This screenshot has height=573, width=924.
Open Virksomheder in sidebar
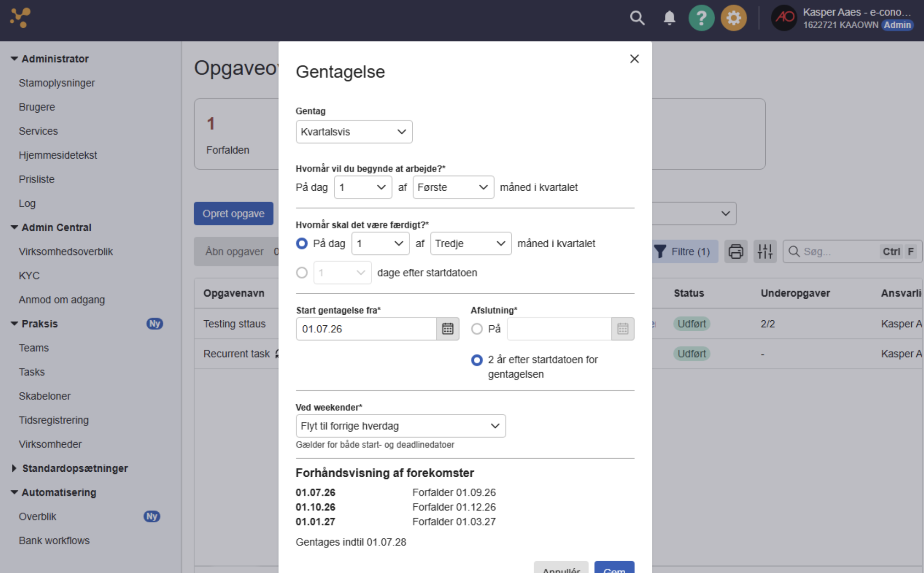pos(50,444)
